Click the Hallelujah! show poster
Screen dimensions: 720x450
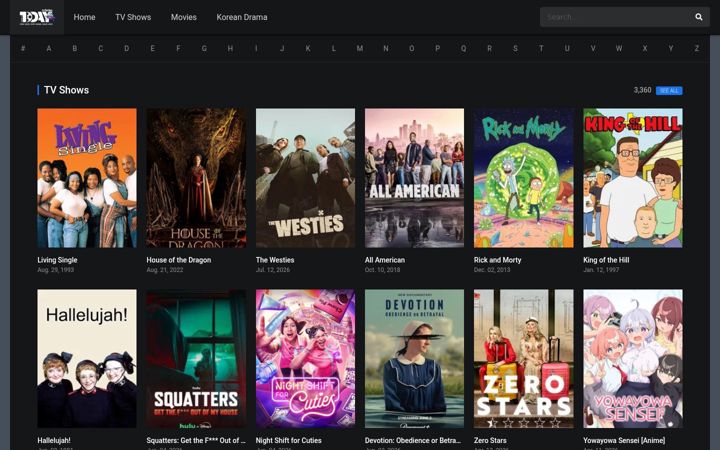coord(87,359)
